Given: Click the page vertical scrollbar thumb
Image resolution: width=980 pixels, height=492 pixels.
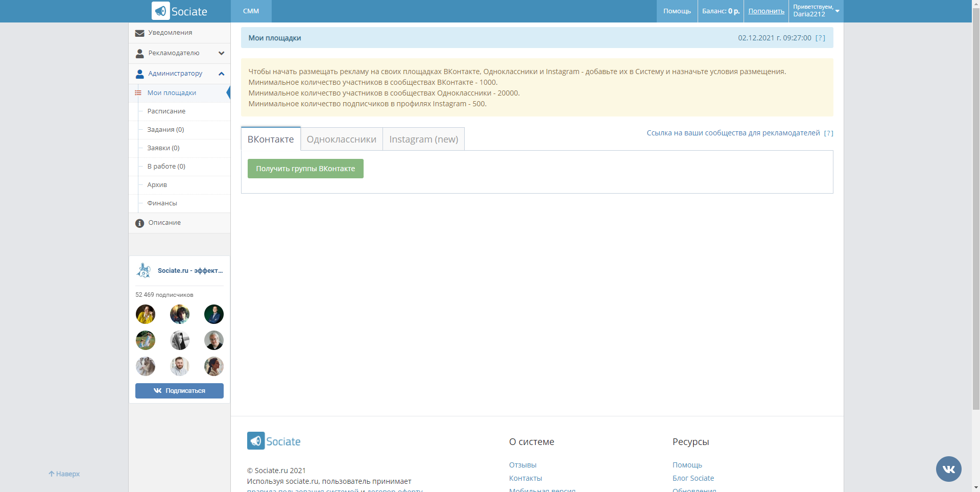Looking at the screenshot, I should point(976,208).
